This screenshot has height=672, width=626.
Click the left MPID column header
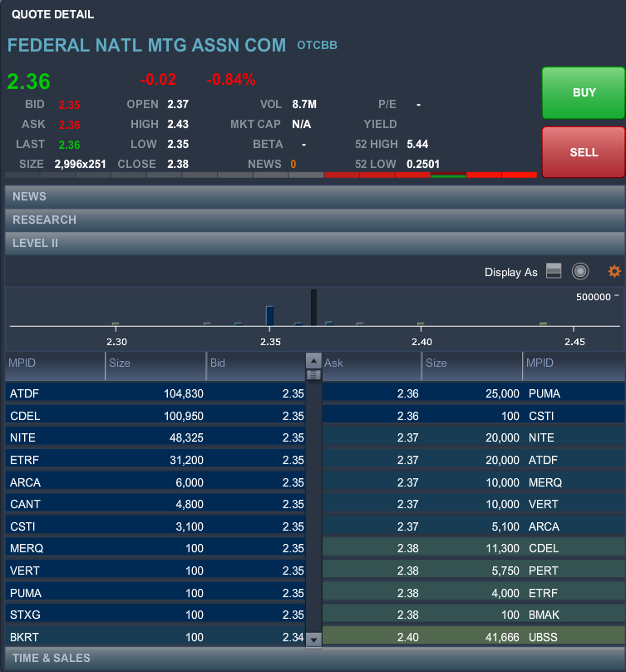(55, 363)
